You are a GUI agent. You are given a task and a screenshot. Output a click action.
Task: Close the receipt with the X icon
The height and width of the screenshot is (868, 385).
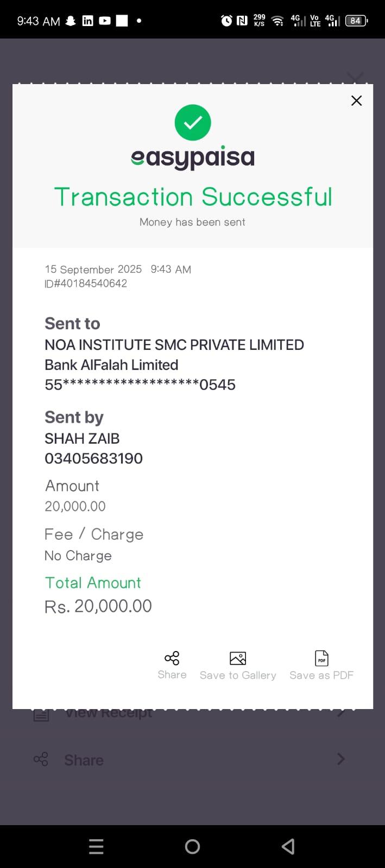click(356, 100)
